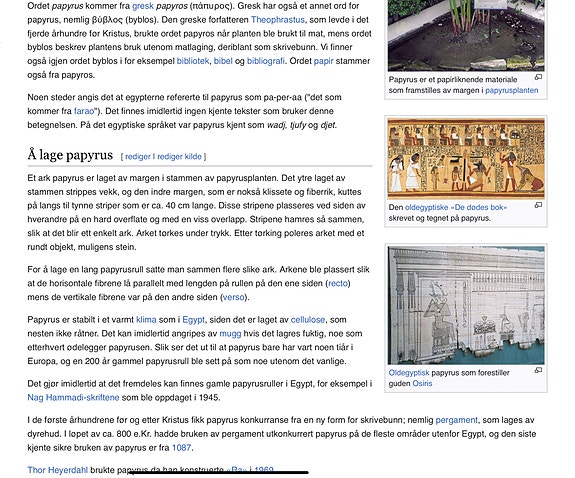Image resolution: width=575 pixels, height=478 pixels.
Task: Open the Book of the Dead image
Action: 466,159
